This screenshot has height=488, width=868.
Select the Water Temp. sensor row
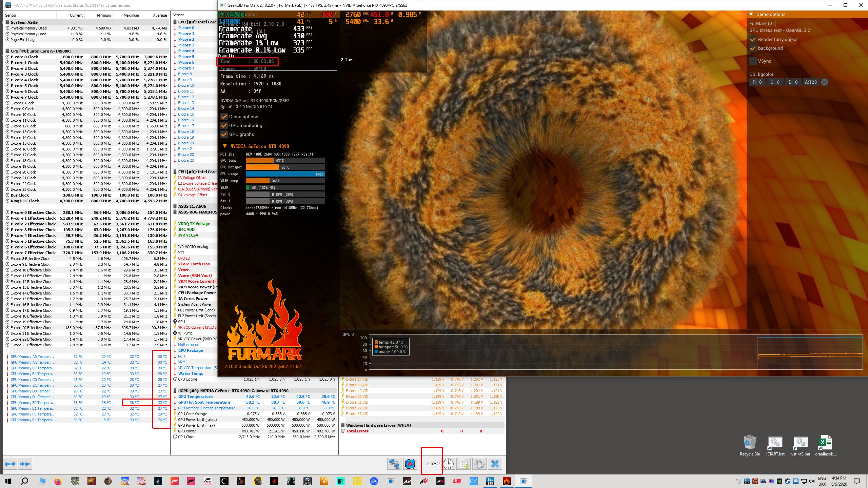coord(195,373)
